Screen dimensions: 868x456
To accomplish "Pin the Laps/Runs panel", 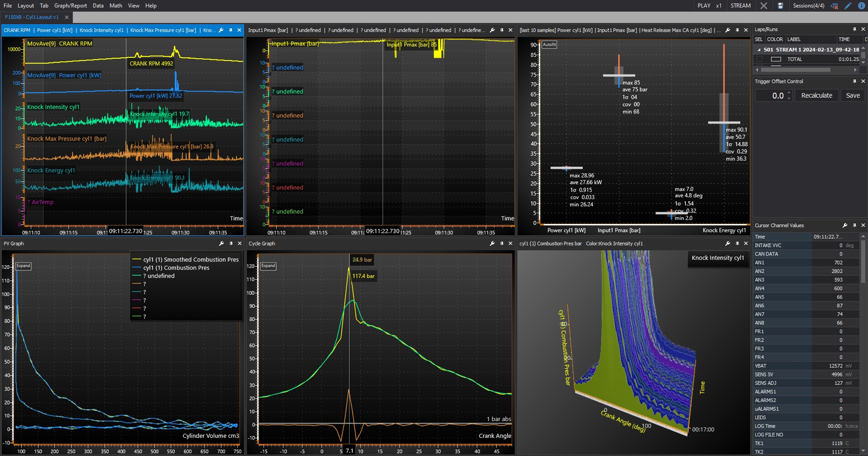I will click(854, 29).
